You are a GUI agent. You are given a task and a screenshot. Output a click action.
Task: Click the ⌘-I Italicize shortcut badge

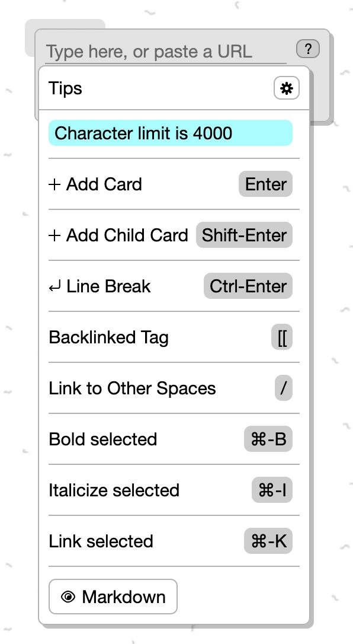pos(272,490)
